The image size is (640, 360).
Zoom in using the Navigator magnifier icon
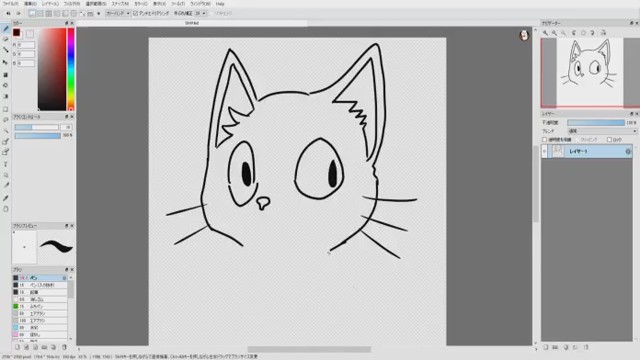[x=545, y=33]
